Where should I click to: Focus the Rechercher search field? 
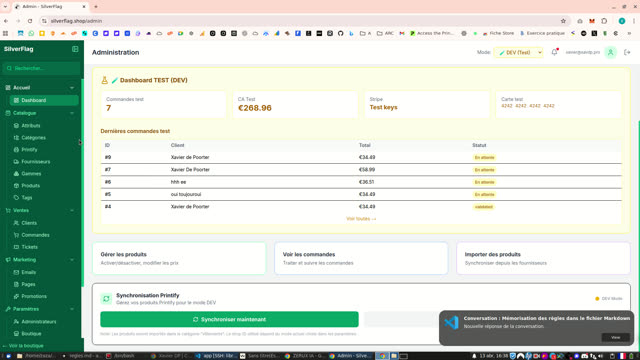(x=42, y=68)
